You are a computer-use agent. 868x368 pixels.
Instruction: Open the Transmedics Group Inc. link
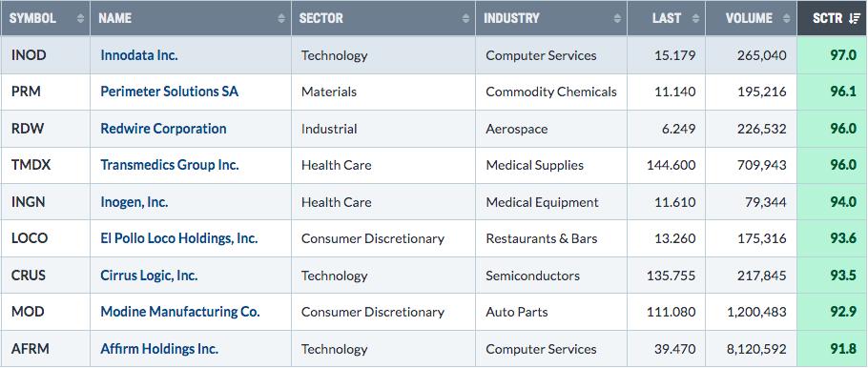(170, 165)
